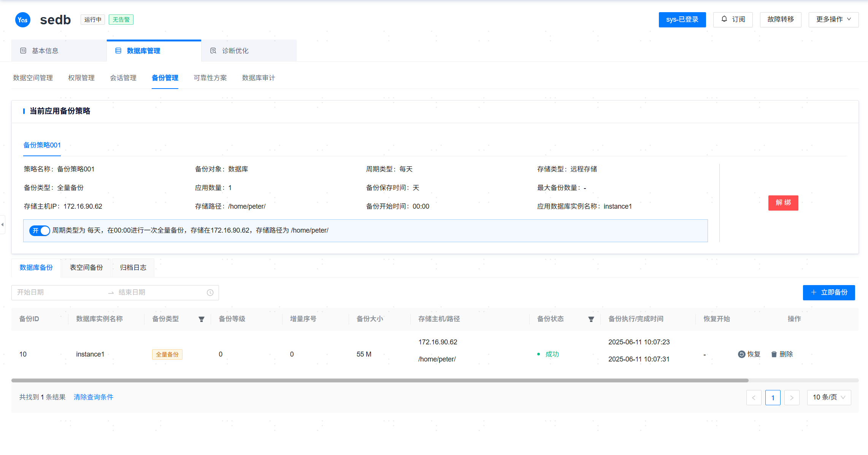Image resolution: width=868 pixels, height=455 pixels.
Task: Click the red 解绑 button
Action: (783, 203)
